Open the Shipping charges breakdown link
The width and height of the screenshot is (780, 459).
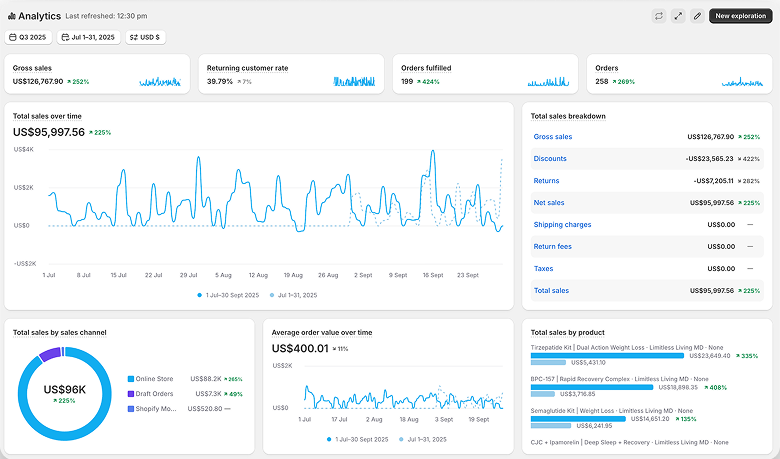pos(563,224)
